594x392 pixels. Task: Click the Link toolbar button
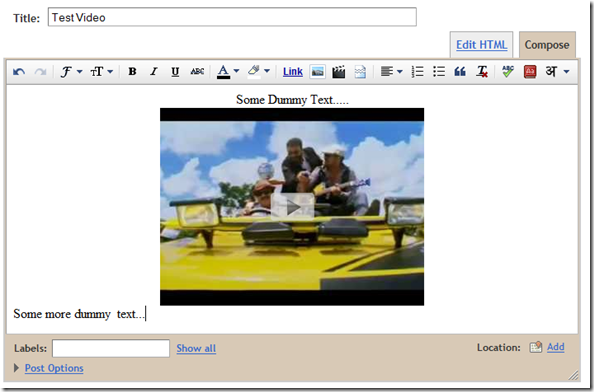click(x=293, y=72)
